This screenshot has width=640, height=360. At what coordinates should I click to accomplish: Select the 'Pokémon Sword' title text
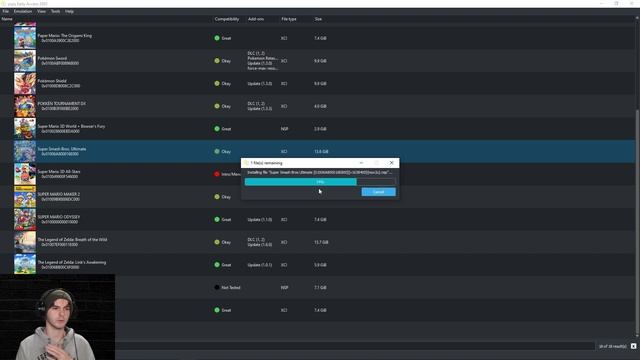[52, 58]
